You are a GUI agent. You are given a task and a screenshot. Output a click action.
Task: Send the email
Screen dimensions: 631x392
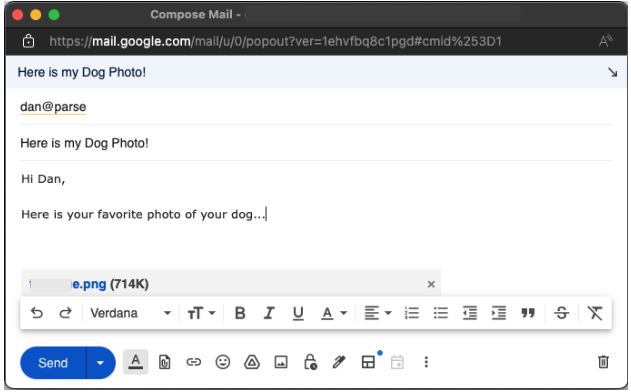[53, 363]
